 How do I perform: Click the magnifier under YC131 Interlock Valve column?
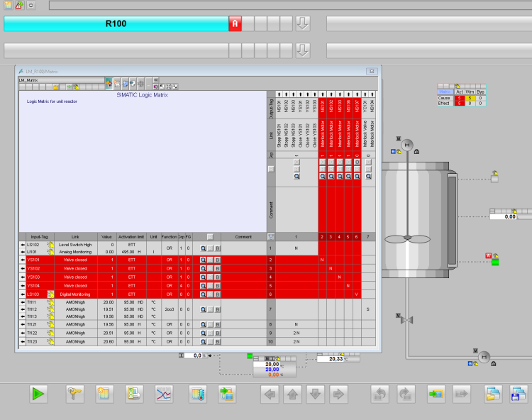coord(368,177)
